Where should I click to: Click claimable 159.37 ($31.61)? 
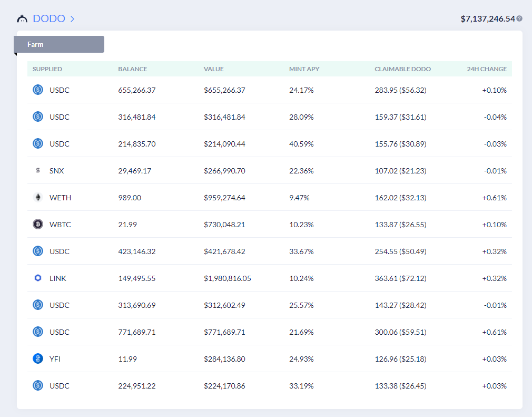tap(400, 117)
